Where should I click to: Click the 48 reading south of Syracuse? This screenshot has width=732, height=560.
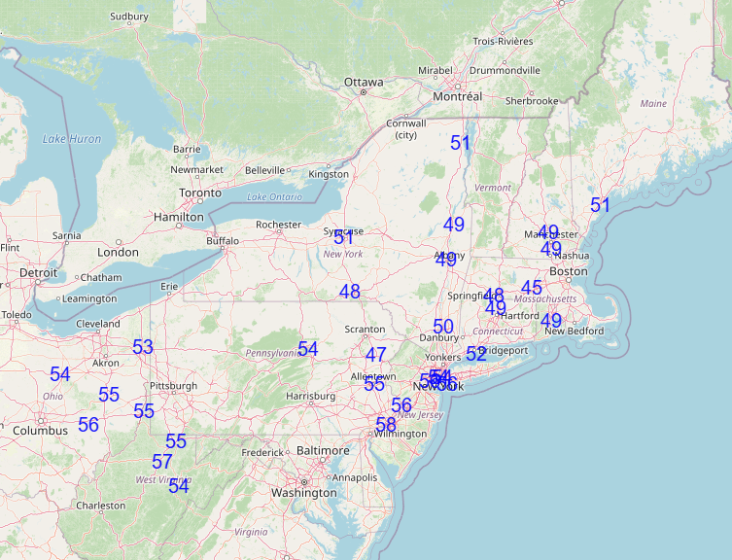coord(350,292)
